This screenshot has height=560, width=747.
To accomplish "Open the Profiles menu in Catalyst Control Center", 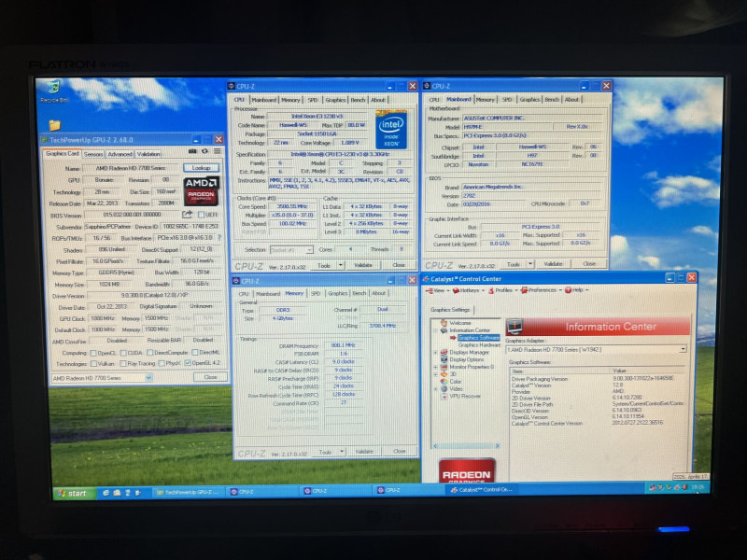I will point(502,290).
